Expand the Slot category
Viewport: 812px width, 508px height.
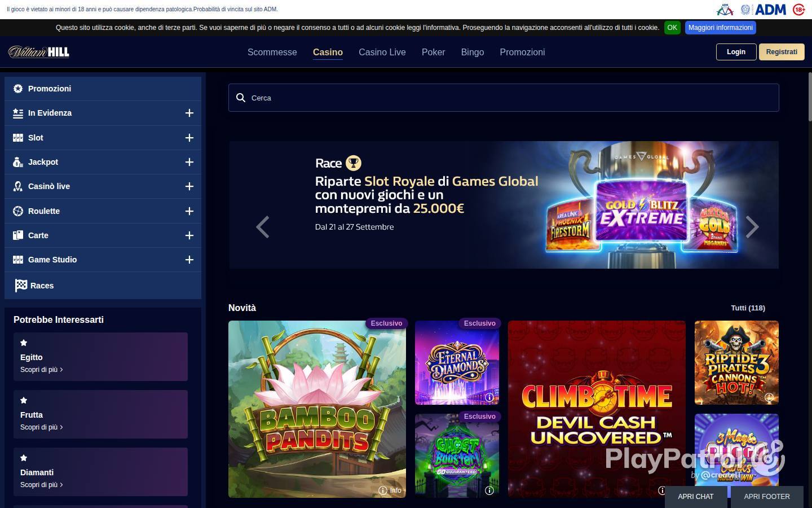point(189,138)
